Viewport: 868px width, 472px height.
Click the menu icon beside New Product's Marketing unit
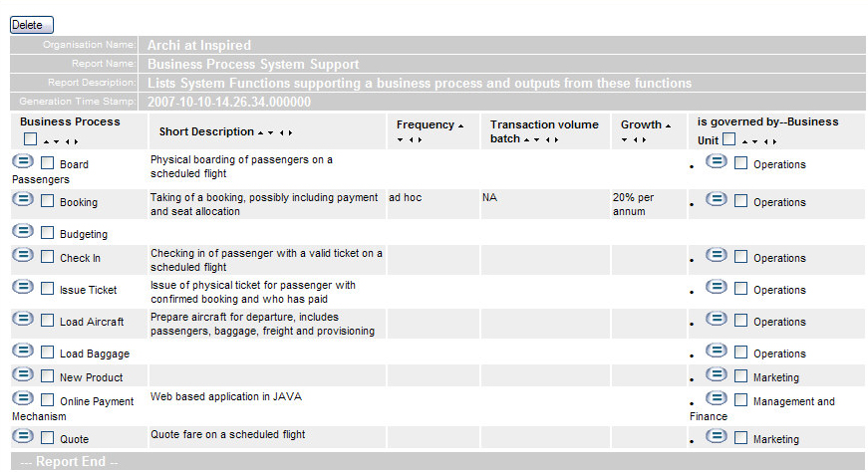point(716,375)
